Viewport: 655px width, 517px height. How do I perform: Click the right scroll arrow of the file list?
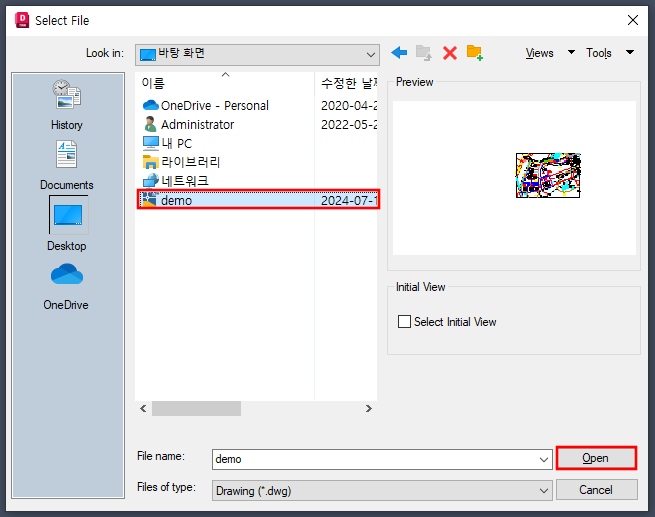(x=368, y=408)
